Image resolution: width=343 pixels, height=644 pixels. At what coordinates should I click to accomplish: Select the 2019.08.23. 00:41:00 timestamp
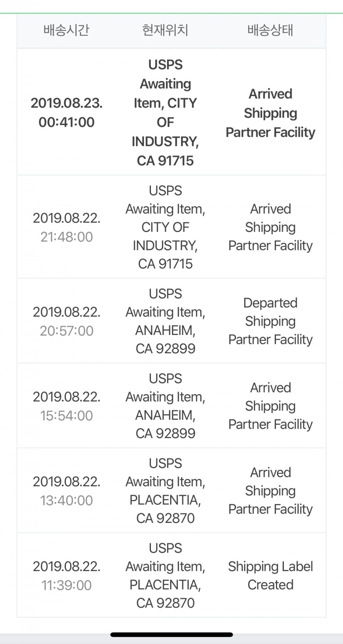67,113
